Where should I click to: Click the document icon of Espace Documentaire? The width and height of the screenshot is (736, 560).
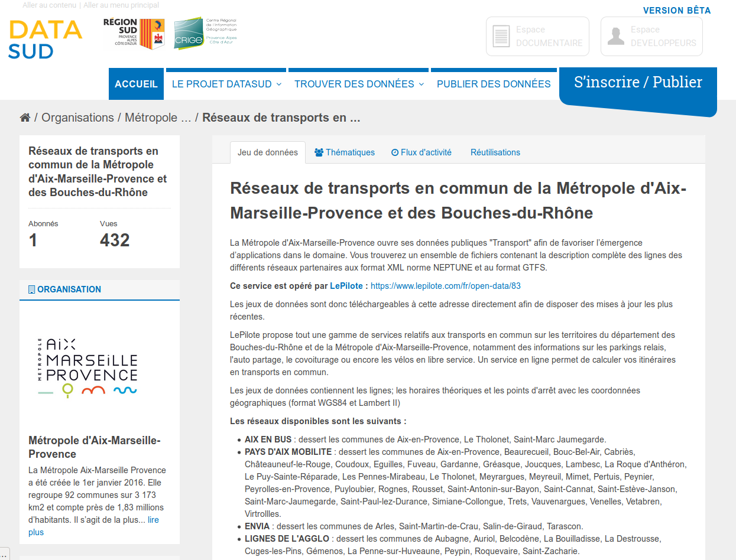tap(501, 36)
